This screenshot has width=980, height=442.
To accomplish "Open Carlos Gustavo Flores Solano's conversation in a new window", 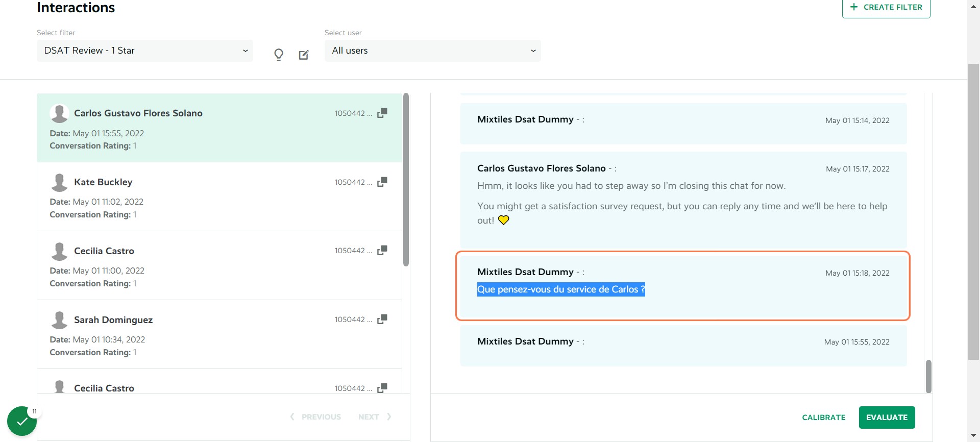I will point(382,113).
